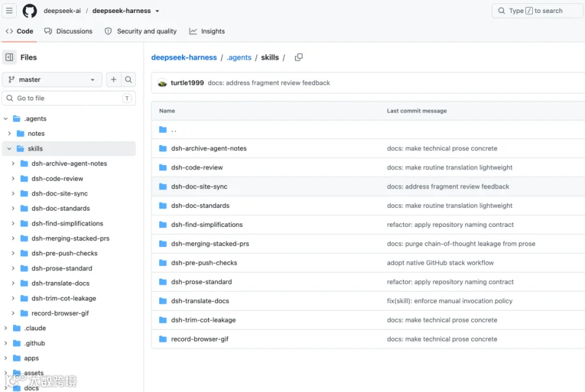Image resolution: width=585 pixels, height=392 pixels.
Task: Collapse the .agents folder in tree
Action: click(6, 118)
